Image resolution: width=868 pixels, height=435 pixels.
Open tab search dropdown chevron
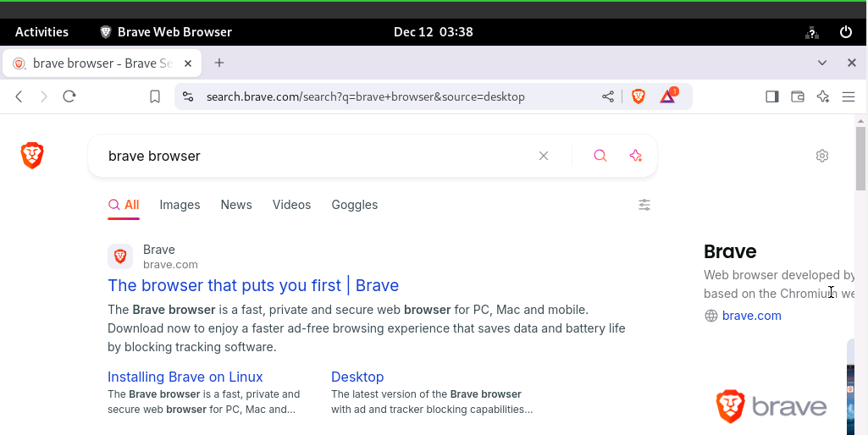[x=822, y=63]
